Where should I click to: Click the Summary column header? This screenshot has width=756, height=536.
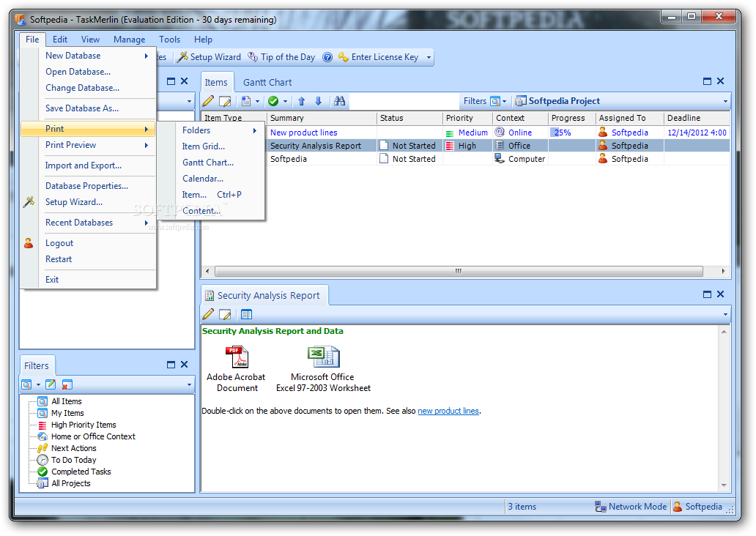pyautogui.click(x=321, y=118)
